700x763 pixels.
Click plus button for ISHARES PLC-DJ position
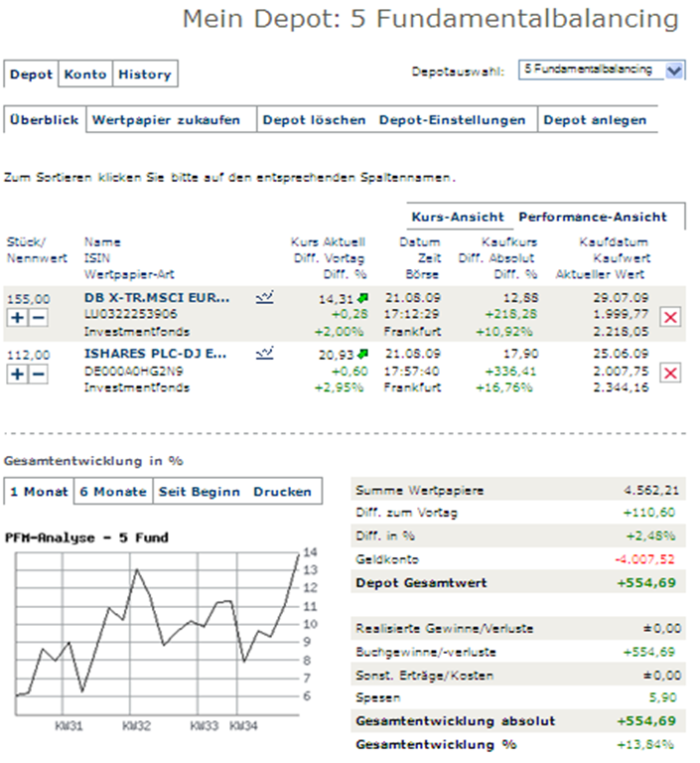pyautogui.click(x=17, y=374)
